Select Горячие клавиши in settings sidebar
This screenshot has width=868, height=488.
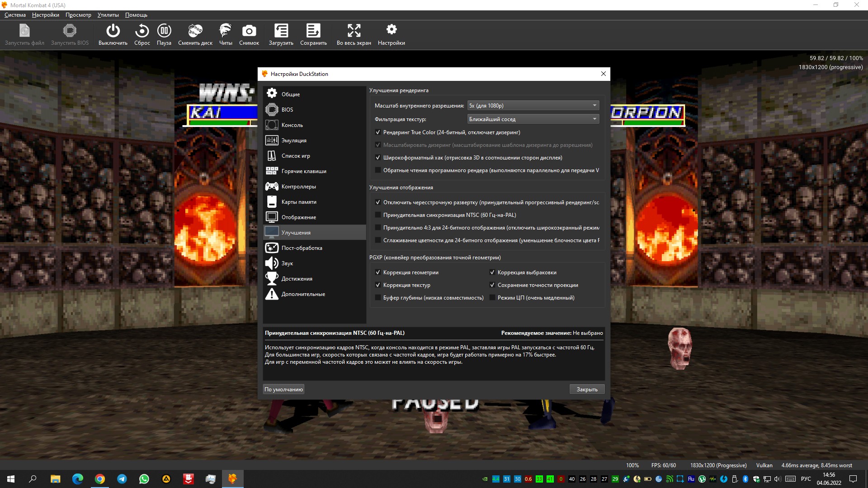pyautogui.click(x=315, y=171)
